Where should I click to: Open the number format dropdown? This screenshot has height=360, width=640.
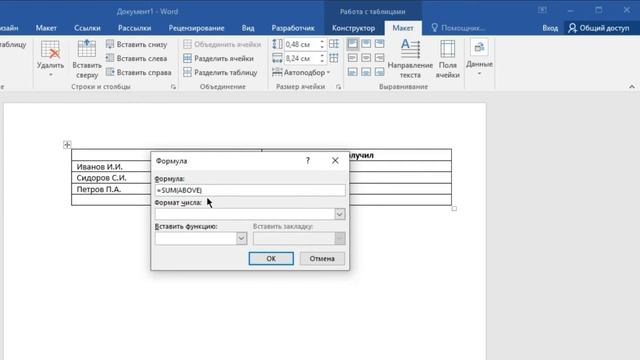coord(340,214)
